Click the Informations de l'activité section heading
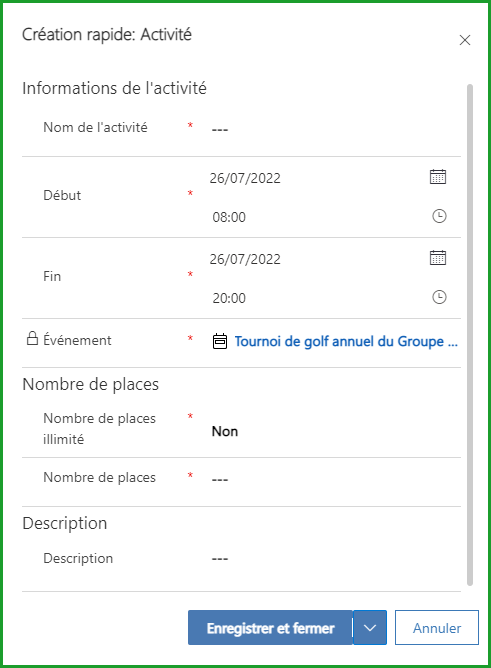This screenshot has width=491, height=668. coord(115,88)
